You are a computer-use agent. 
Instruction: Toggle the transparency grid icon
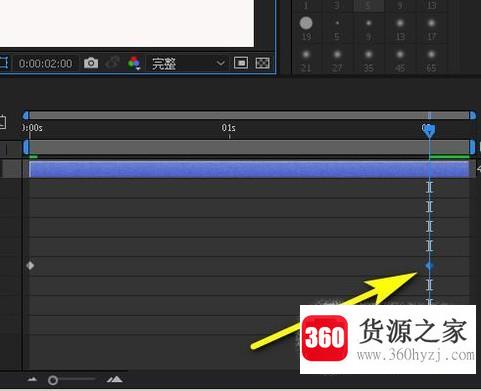[262, 63]
